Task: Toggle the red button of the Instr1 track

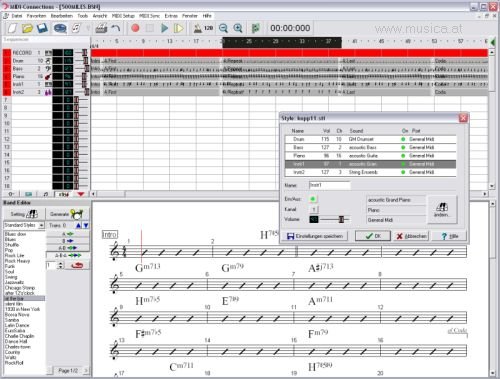Action: (7, 84)
